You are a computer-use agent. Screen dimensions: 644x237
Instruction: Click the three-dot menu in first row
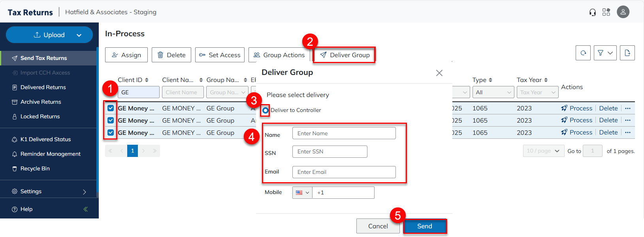click(x=628, y=108)
